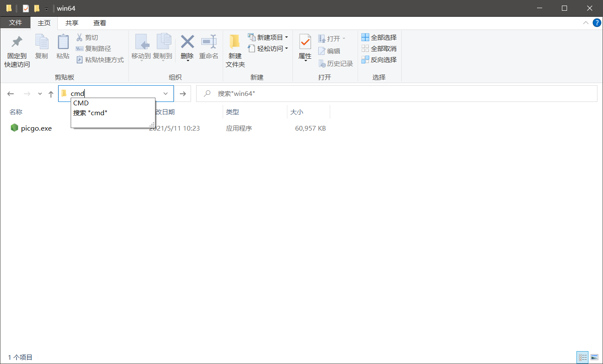Click Paste shortcut (粘贴快捷方式)

pyautogui.click(x=100, y=60)
